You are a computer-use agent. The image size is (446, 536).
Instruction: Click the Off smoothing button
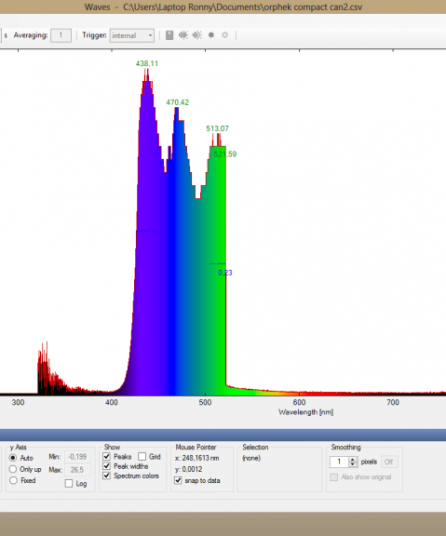click(x=389, y=462)
